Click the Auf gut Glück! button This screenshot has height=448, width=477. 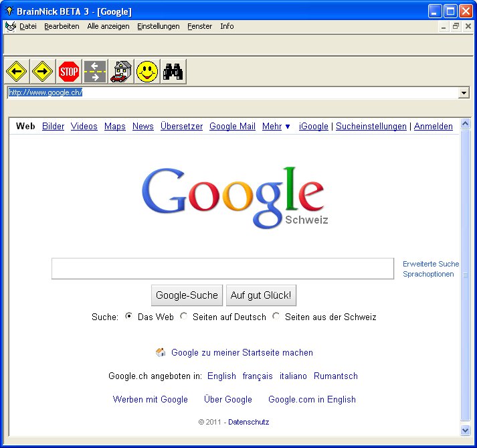(x=261, y=295)
